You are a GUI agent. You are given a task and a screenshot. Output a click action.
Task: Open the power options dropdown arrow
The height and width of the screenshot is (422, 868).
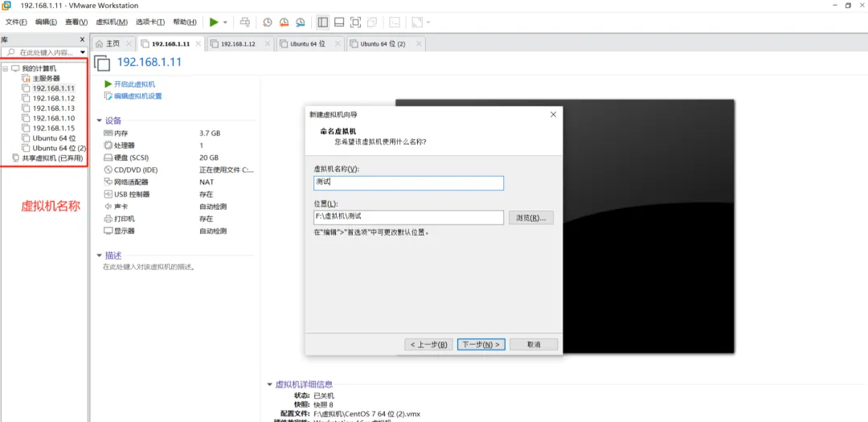point(225,23)
